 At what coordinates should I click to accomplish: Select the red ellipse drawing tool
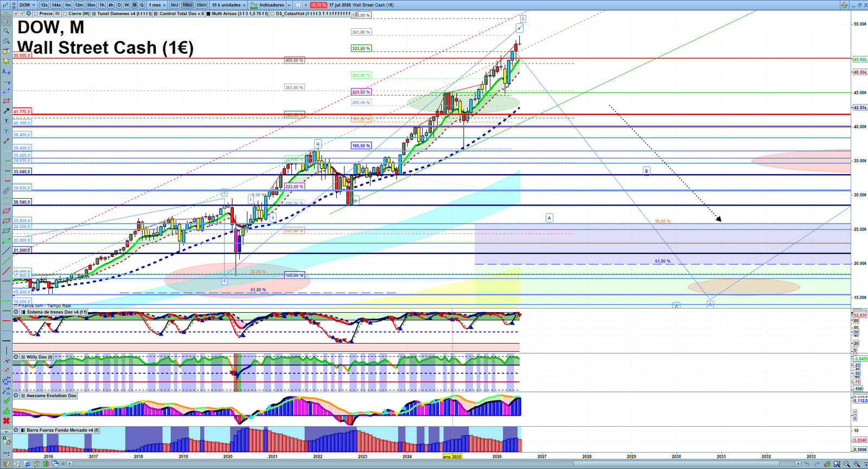[x=7, y=210]
